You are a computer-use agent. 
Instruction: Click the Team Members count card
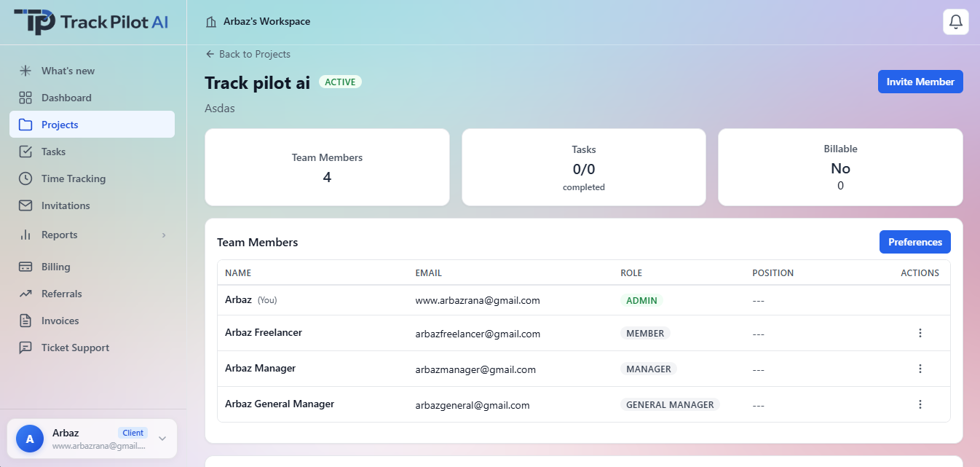tap(327, 168)
